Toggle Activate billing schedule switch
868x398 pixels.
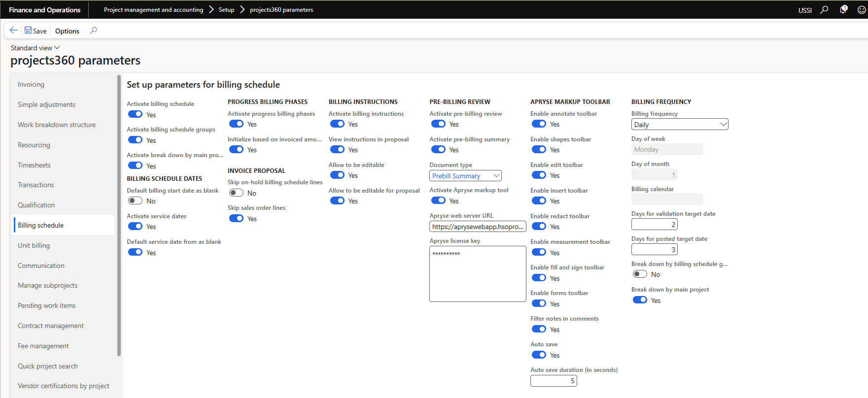(x=135, y=114)
